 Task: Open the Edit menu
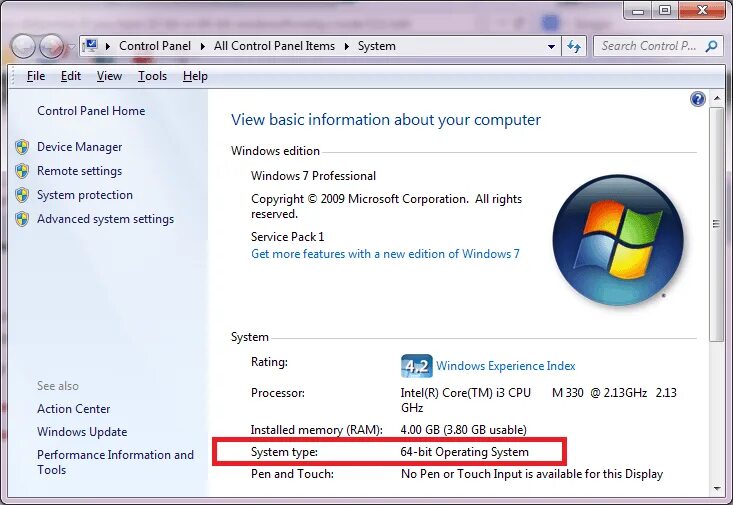pyautogui.click(x=71, y=76)
